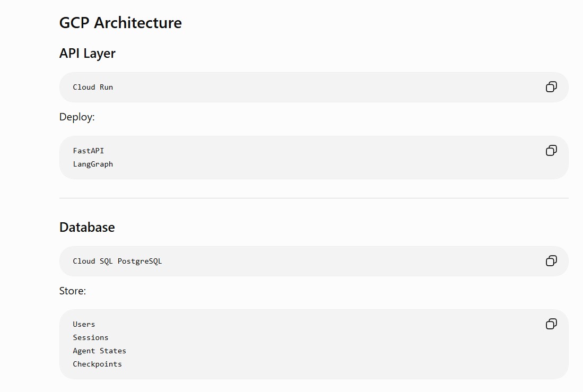Image resolution: width=583 pixels, height=392 pixels.
Task: Click the Deploy: label text
Action: tap(77, 117)
